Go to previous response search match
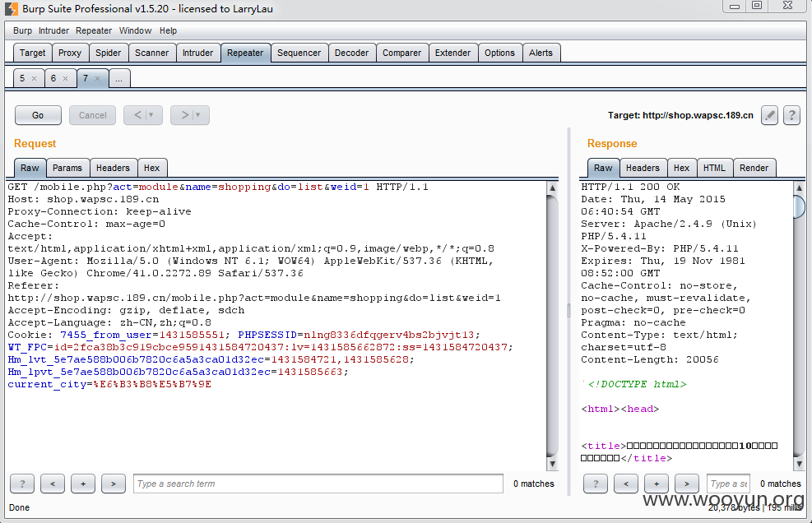The image size is (812, 523). 626,484
